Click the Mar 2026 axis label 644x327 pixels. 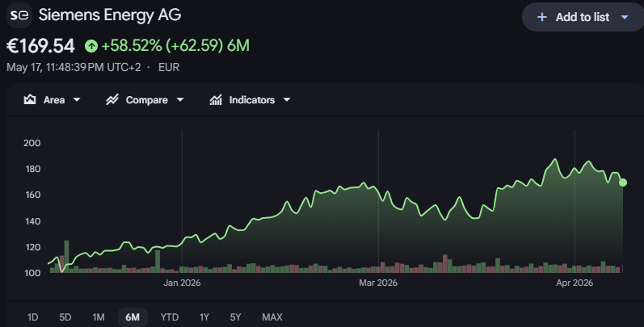[x=378, y=283]
